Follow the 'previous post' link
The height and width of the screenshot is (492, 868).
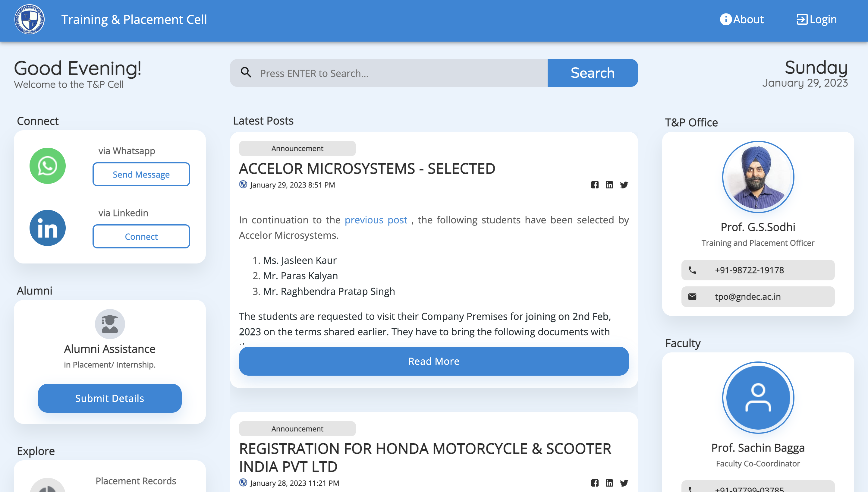(x=376, y=220)
